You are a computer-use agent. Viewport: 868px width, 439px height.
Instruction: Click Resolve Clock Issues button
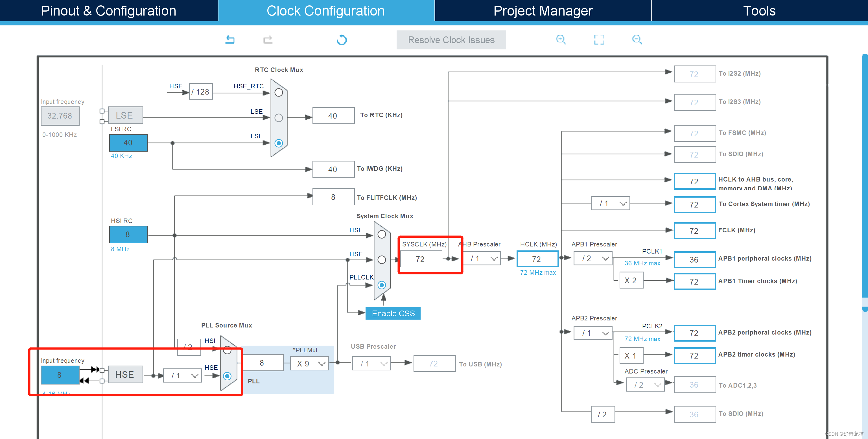451,40
